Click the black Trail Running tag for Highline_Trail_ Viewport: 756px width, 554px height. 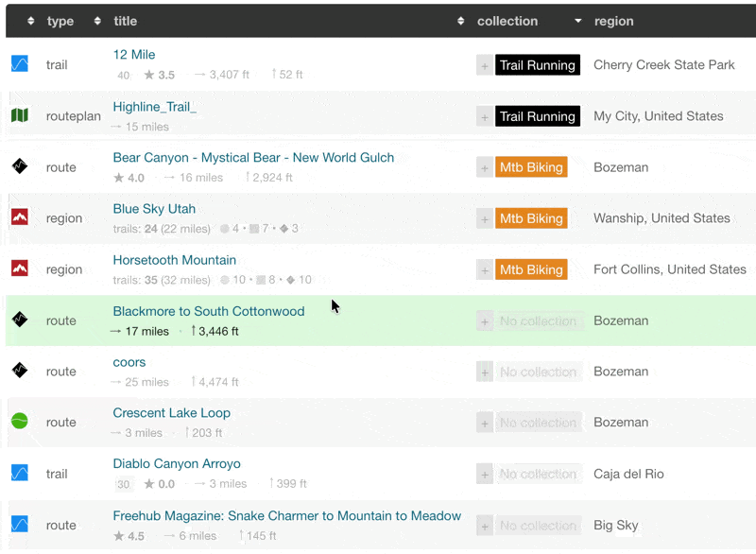[537, 116]
